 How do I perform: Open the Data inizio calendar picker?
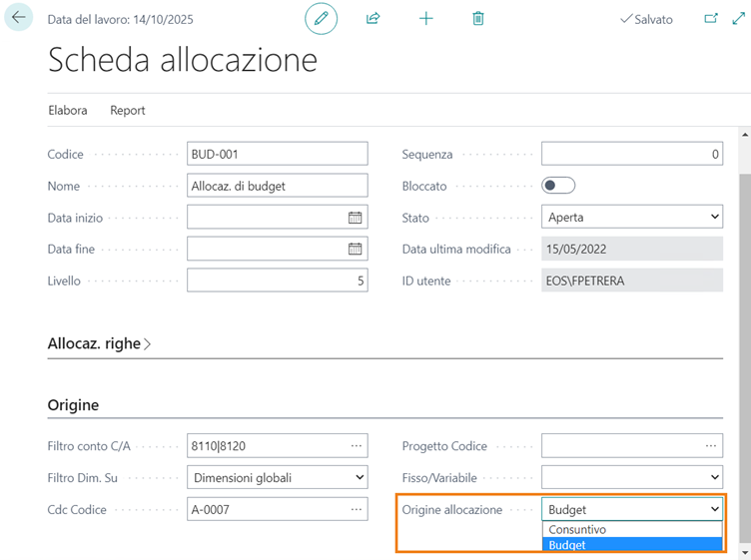(x=355, y=218)
